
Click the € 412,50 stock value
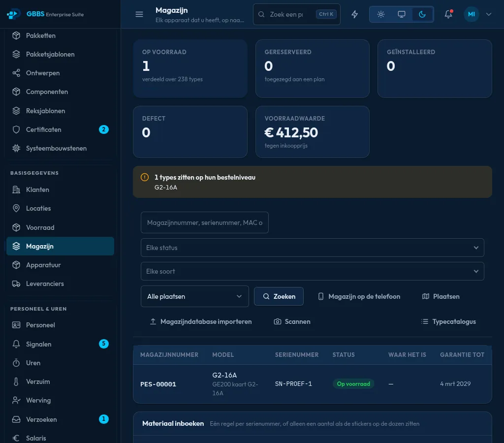291,132
